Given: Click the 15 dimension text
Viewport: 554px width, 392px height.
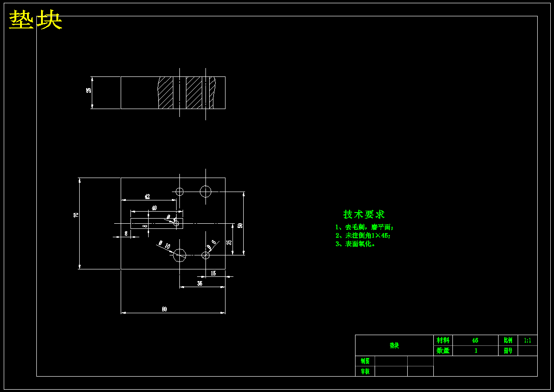Looking at the screenshot, I should (x=213, y=273).
